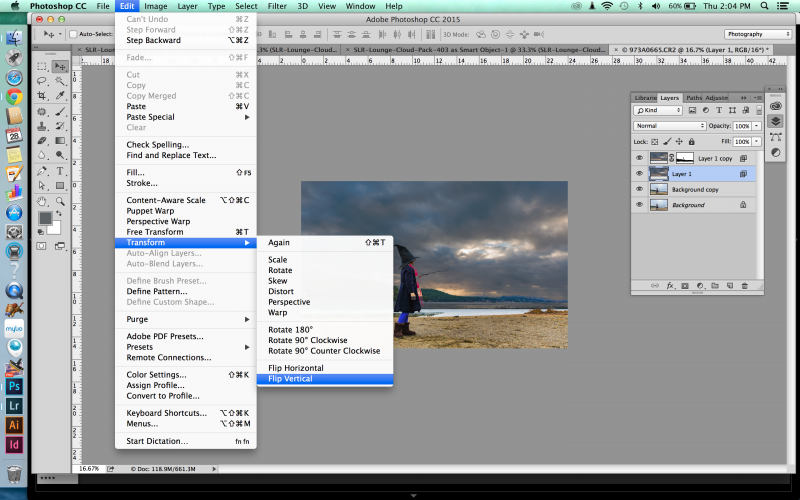Select the Hand tool
The height and width of the screenshot is (500, 800).
[42, 202]
